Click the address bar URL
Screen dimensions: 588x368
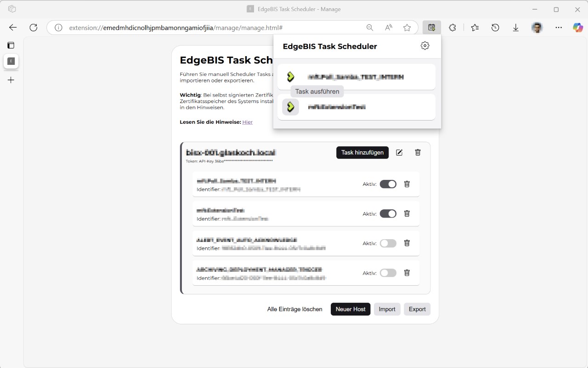click(x=175, y=28)
